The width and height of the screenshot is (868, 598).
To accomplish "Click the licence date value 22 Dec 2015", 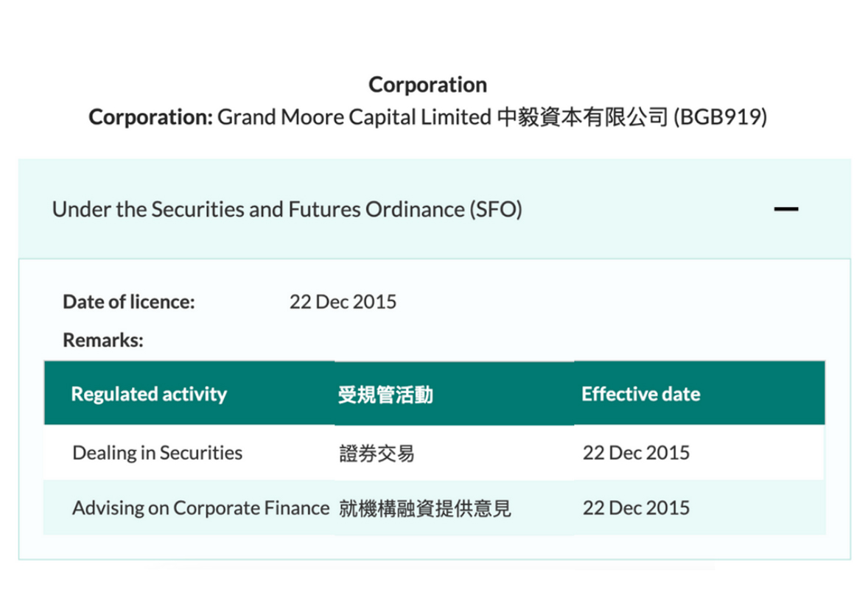I will pos(343,301).
